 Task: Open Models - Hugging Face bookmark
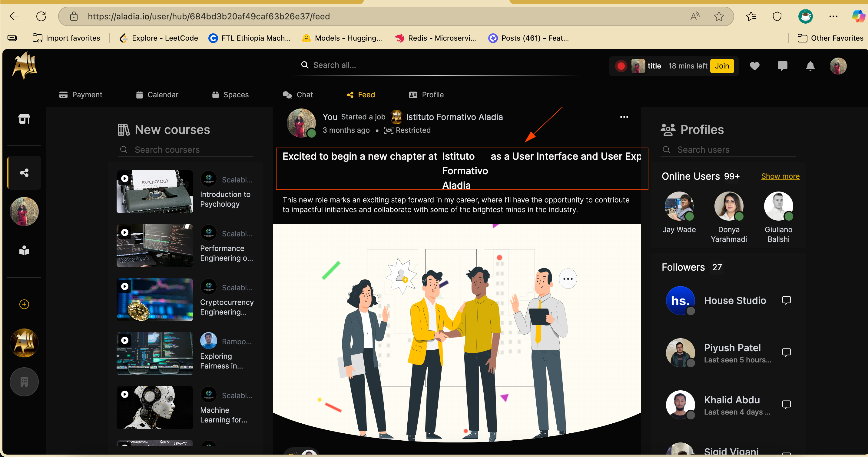click(342, 38)
